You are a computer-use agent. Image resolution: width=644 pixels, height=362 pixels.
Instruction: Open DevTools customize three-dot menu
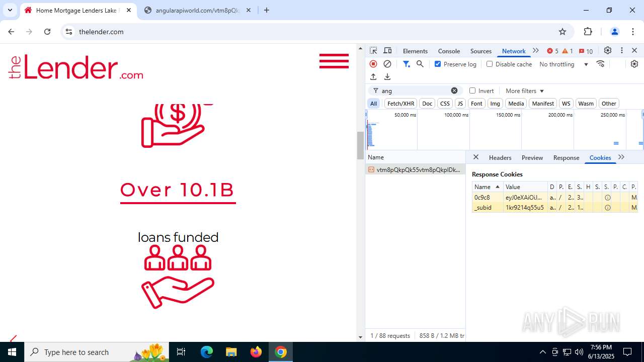pyautogui.click(x=622, y=51)
